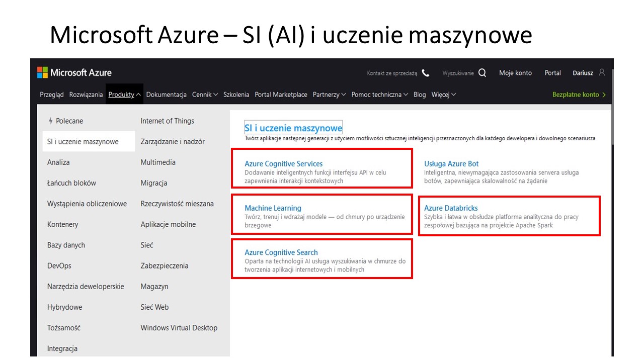Open the Dokumentacja menu item

tap(167, 95)
